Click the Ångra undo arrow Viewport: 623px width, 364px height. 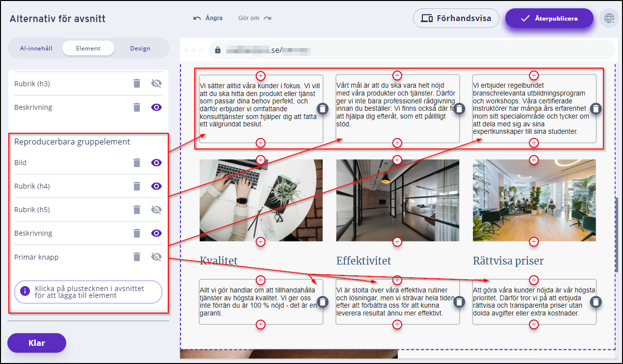[x=197, y=18]
